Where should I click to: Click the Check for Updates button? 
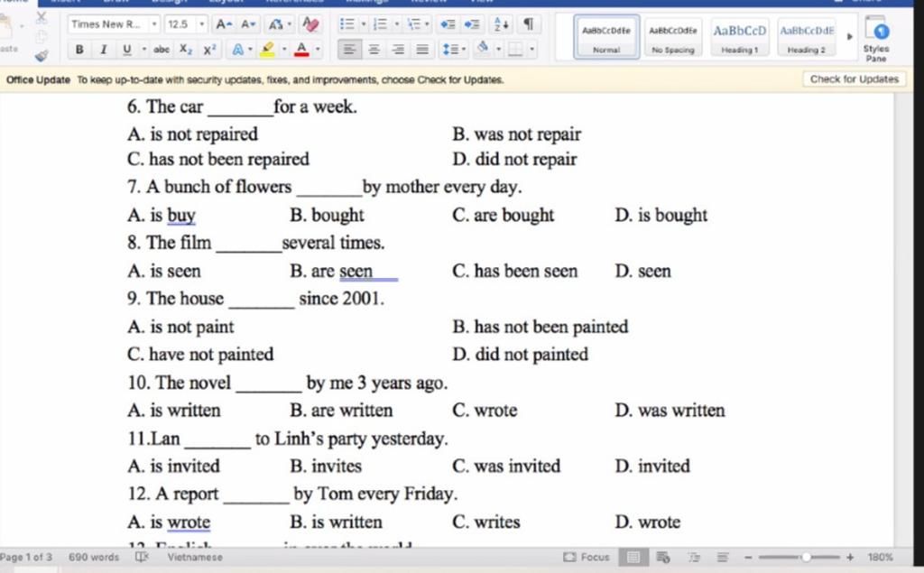click(854, 79)
